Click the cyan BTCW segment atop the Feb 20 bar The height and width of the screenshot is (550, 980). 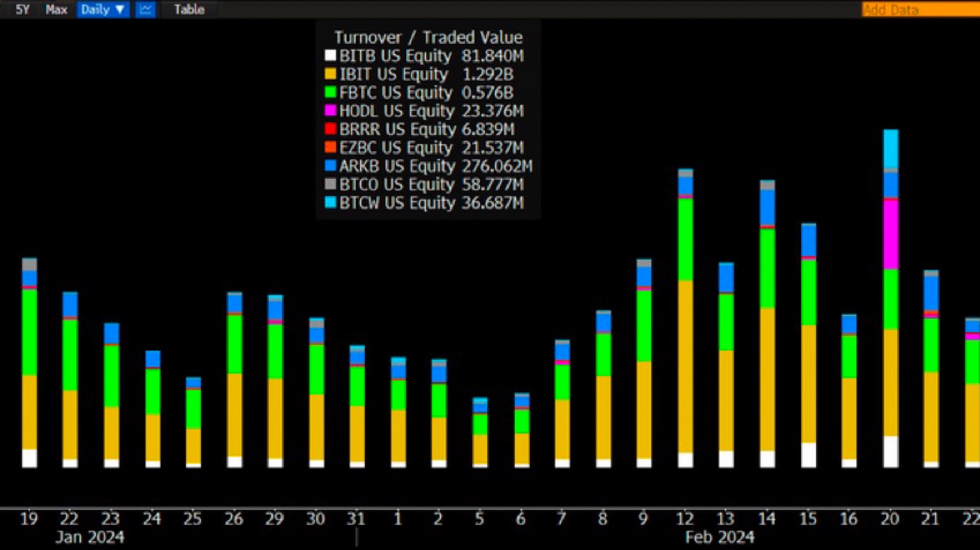coord(891,149)
